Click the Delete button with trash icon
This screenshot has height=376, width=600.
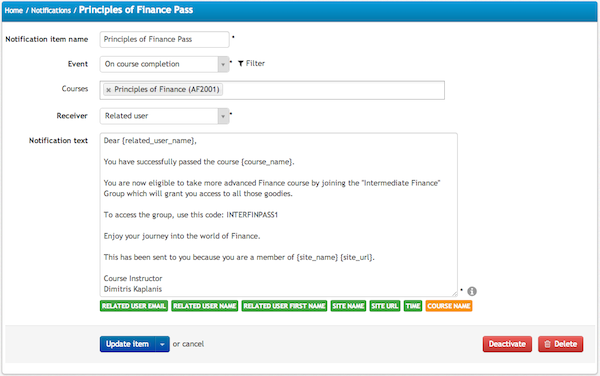click(561, 344)
